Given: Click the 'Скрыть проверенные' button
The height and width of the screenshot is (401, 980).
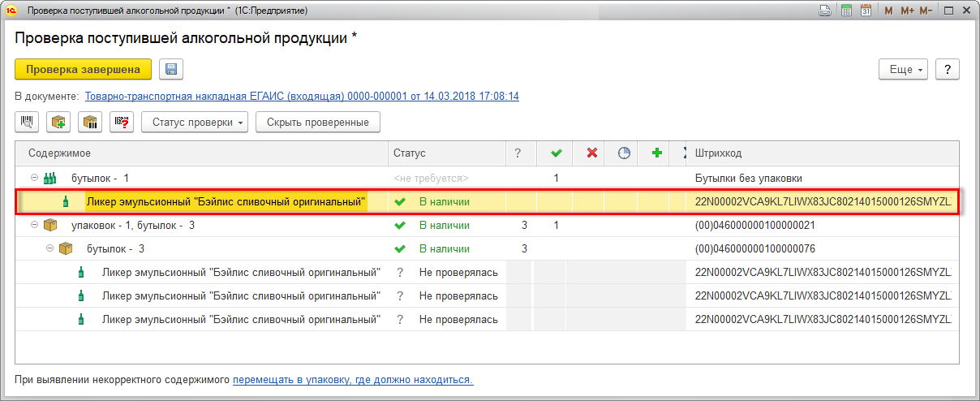Looking at the screenshot, I should (x=317, y=123).
